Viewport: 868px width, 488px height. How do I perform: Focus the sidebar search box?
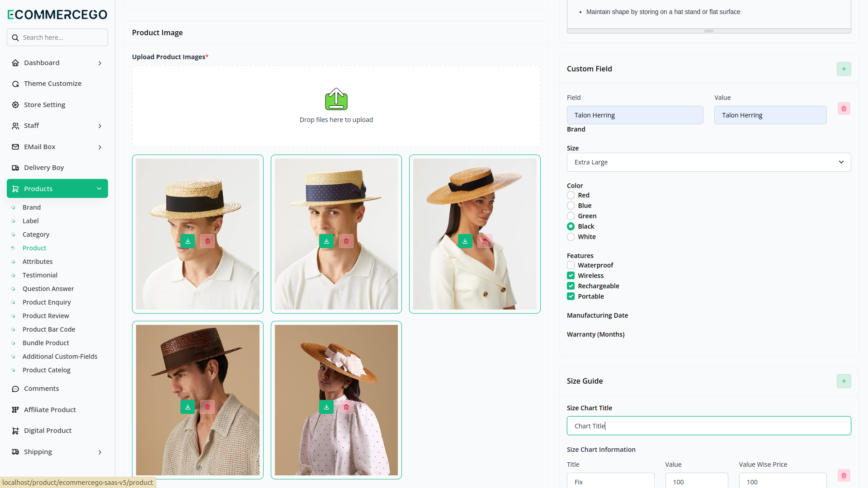point(57,38)
